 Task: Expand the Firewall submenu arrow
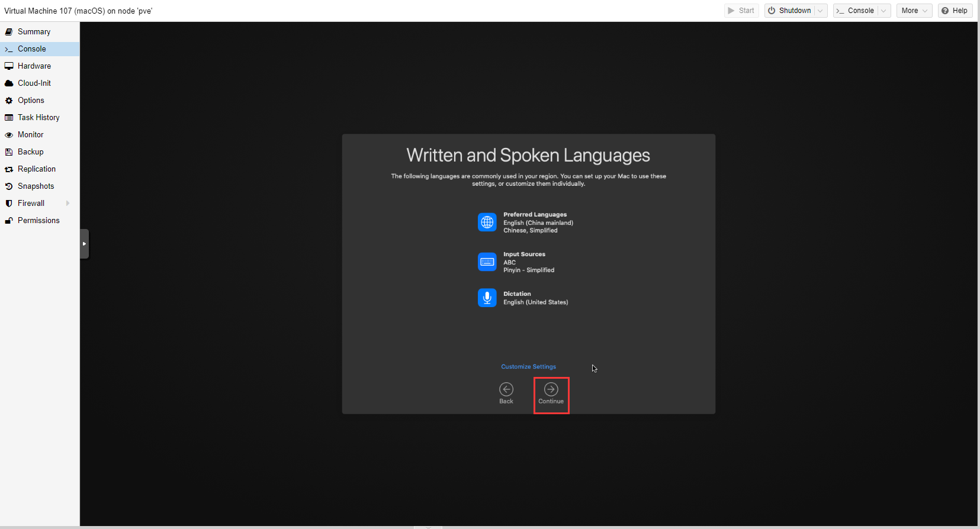pyautogui.click(x=68, y=204)
